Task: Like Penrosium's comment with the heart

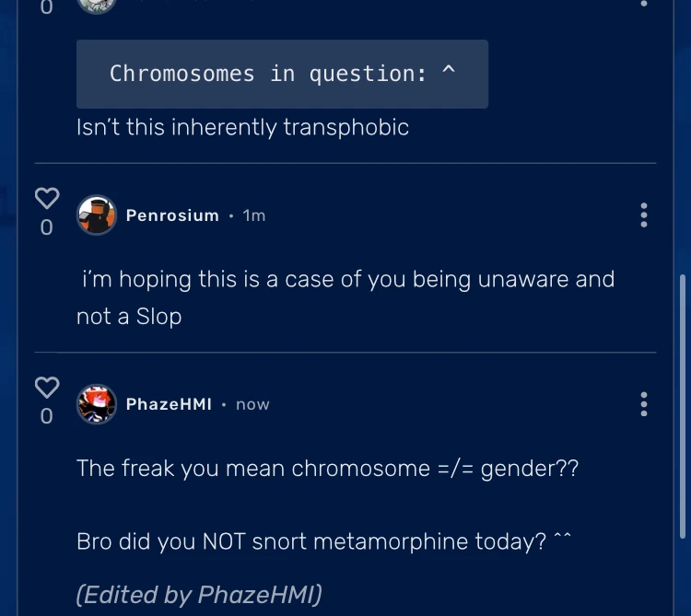Action: (47, 197)
